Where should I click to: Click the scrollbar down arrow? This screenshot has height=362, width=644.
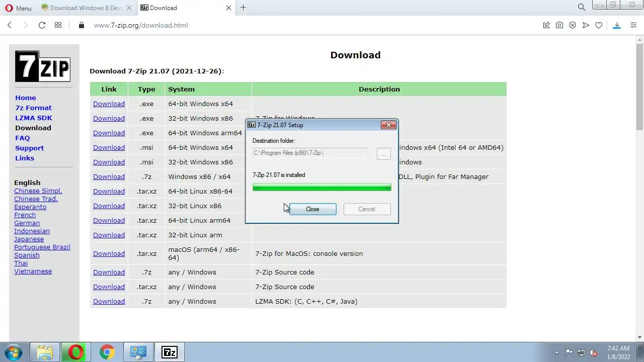point(640,337)
